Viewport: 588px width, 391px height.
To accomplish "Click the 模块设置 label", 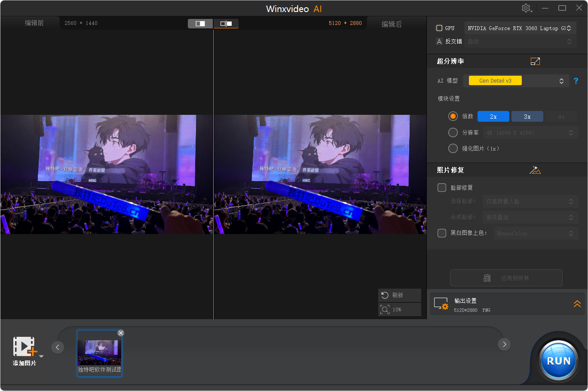I will click(449, 99).
